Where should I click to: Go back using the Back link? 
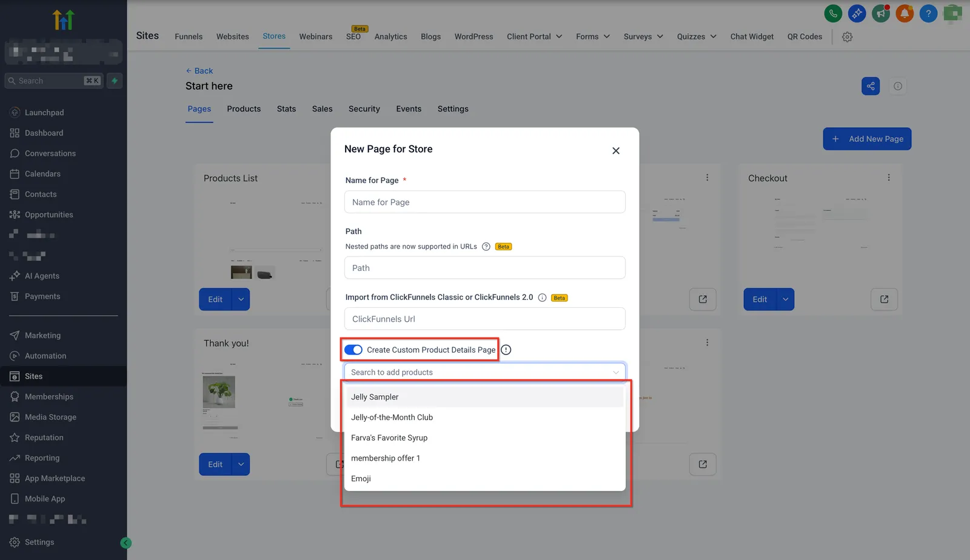199,71
